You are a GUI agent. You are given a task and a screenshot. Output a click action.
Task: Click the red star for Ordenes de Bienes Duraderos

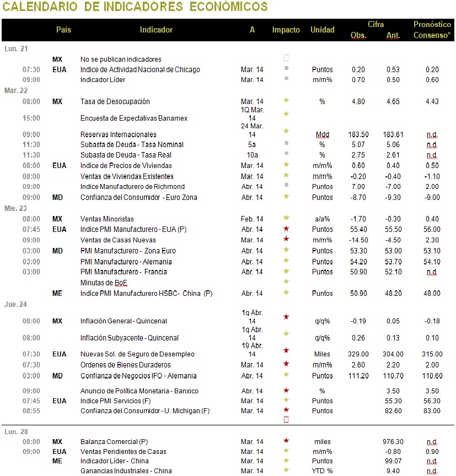coord(286,364)
